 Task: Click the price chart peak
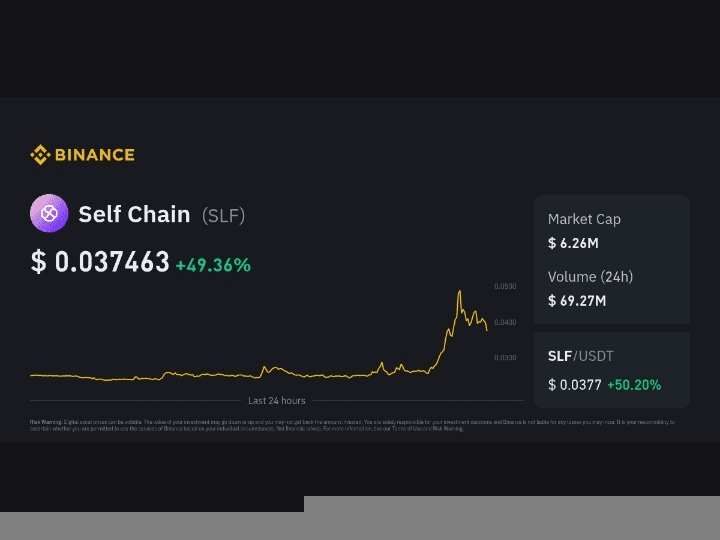pos(459,292)
